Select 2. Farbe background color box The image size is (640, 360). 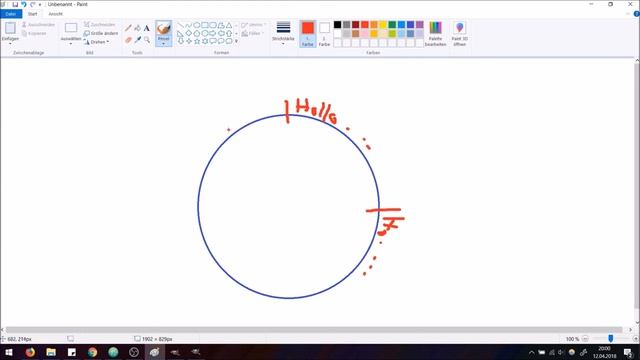click(324, 34)
